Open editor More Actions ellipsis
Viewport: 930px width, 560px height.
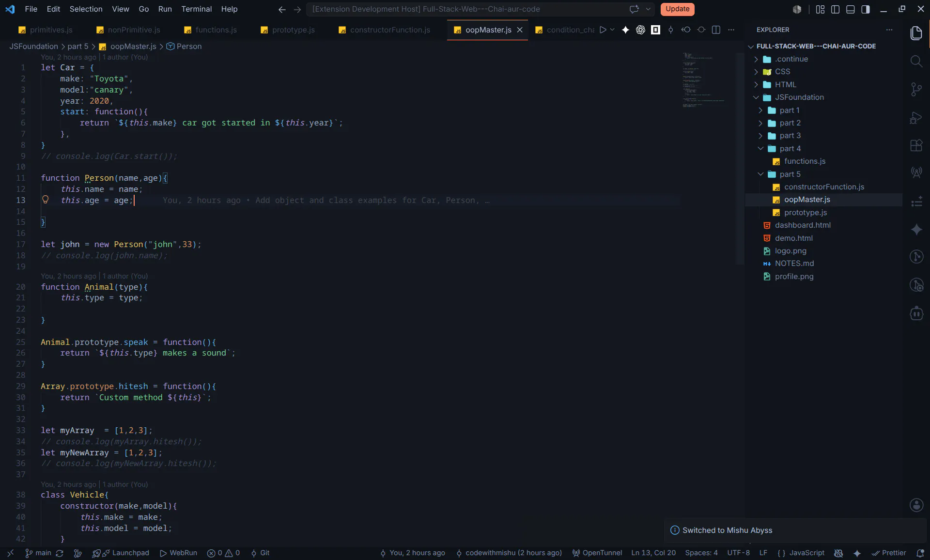(x=731, y=30)
